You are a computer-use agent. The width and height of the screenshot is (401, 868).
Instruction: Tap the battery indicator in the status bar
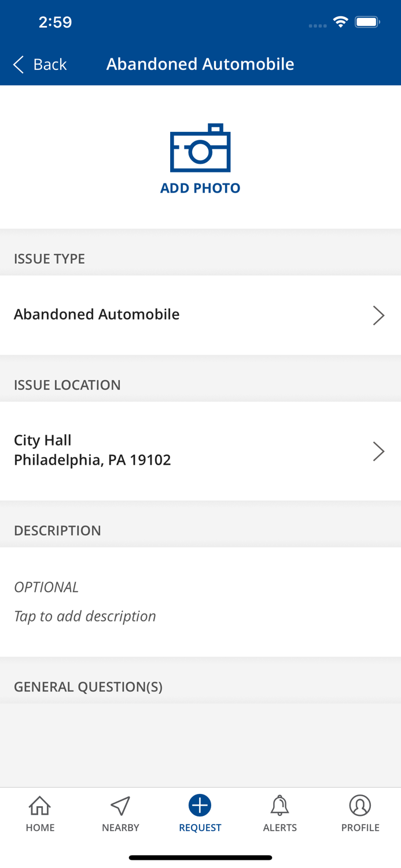(367, 21)
